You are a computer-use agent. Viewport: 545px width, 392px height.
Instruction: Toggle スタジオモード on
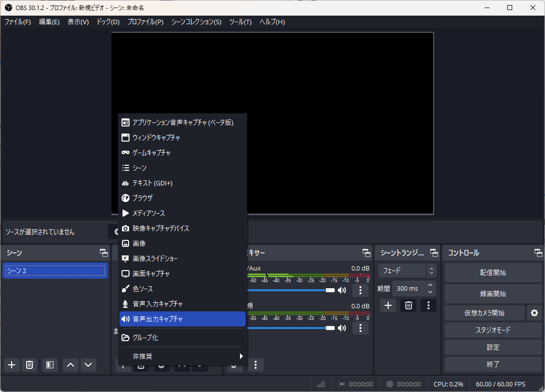coord(493,330)
